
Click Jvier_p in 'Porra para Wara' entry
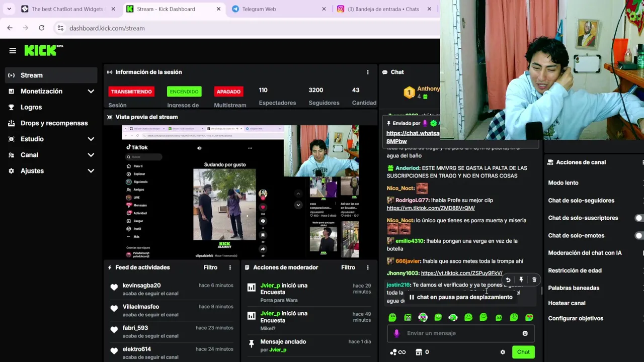[x=270, y=286]
